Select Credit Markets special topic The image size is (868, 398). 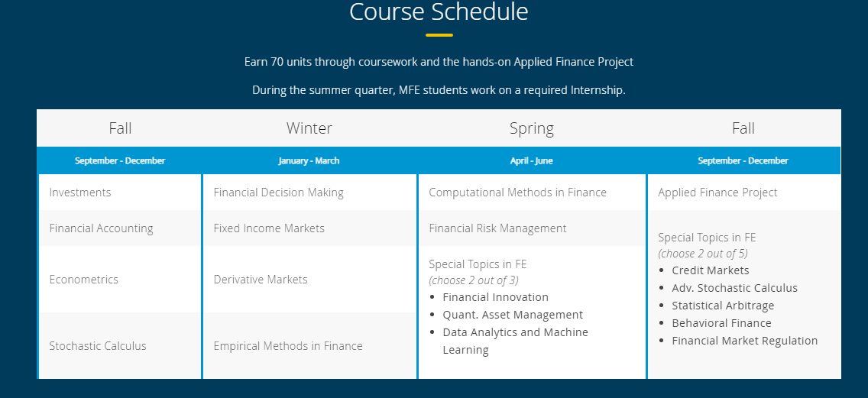click(711, 270)
